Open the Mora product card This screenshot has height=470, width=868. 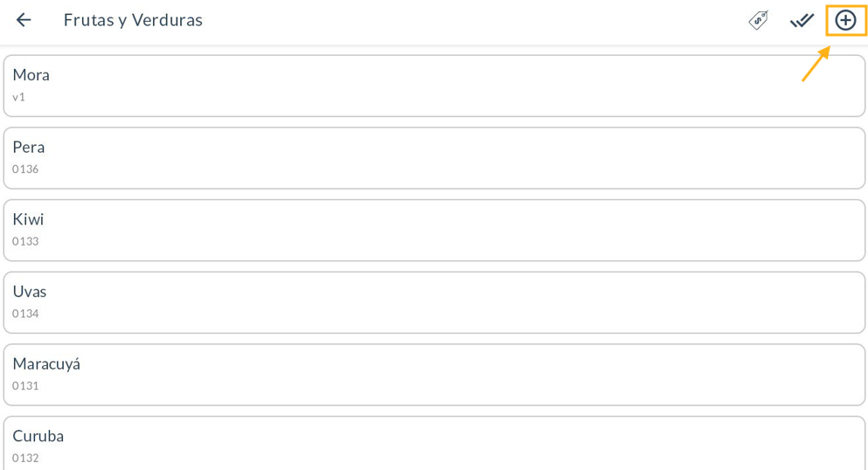tap(434, 86)
